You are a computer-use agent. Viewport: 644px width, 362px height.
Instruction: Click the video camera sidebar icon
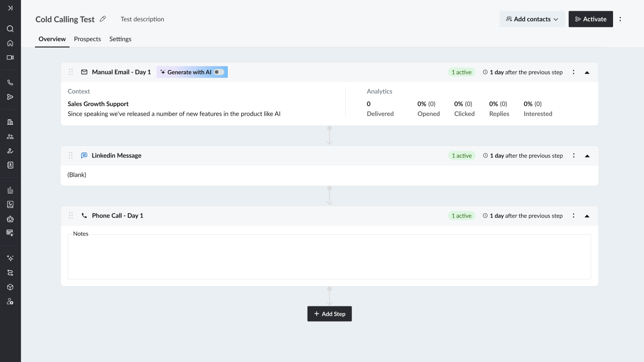tap(10, 57)
